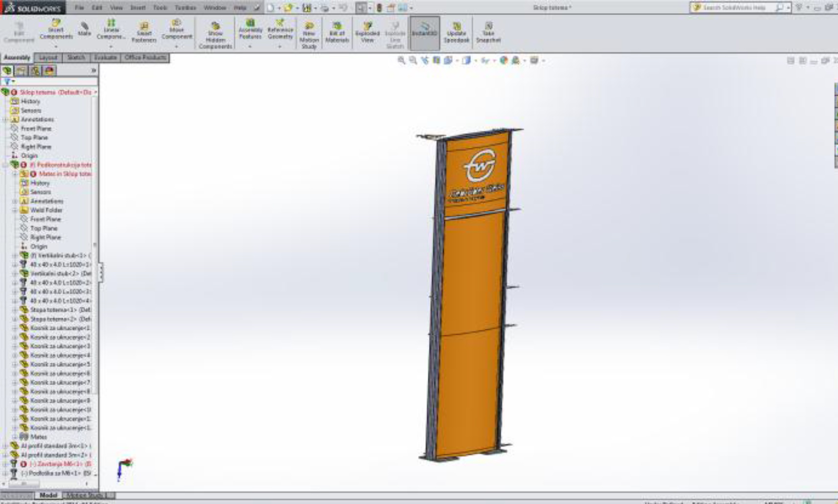Image resolution: width=838 pixels, height=504 pixels.
Task: Click the Bill of Materials icon
Action: pyautogui.click(x=337, y=32)
